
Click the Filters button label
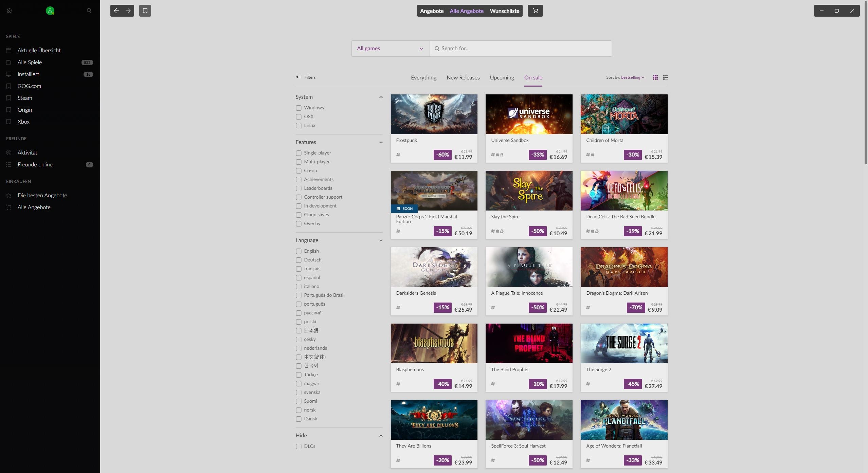tap(310, 77)
